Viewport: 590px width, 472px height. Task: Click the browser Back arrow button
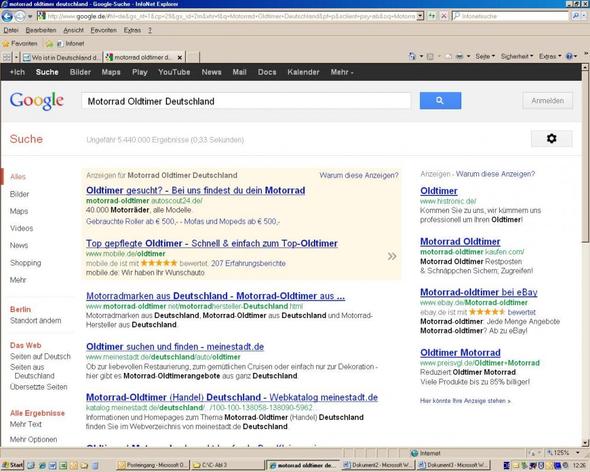[x=7, y=16]
